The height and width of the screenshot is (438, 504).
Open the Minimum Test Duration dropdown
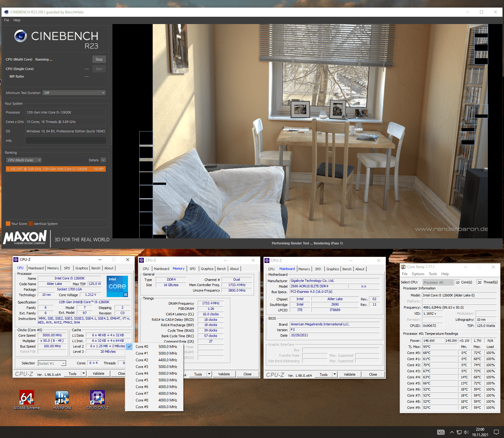pyautogui.click(x=74, y=93)
